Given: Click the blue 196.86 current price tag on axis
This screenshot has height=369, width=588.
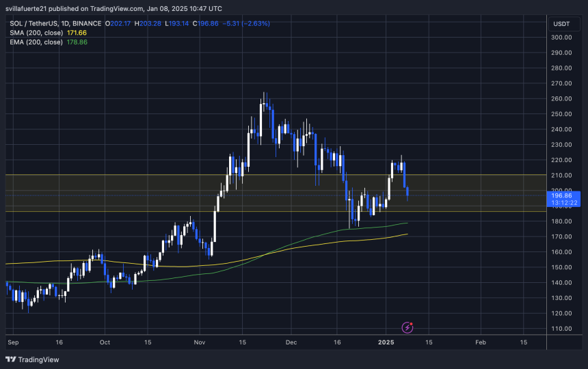Looking at the screenshot, I should [561, 195].
